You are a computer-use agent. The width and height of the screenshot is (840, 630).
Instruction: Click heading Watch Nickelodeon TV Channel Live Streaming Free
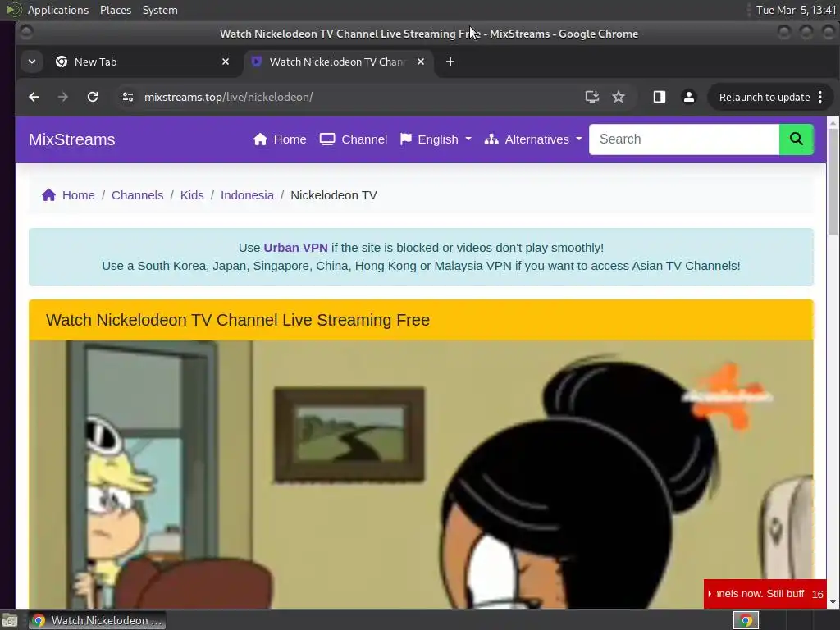238,320
